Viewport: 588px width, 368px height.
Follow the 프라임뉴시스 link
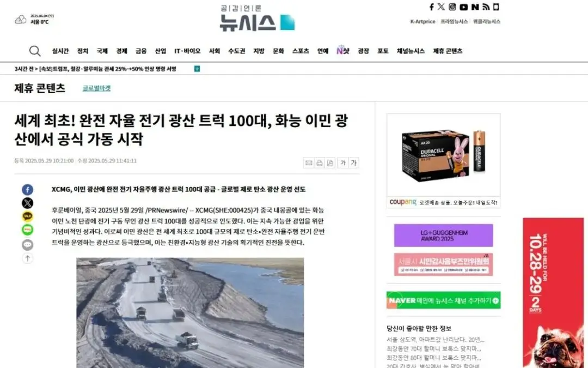coord(454,21)
